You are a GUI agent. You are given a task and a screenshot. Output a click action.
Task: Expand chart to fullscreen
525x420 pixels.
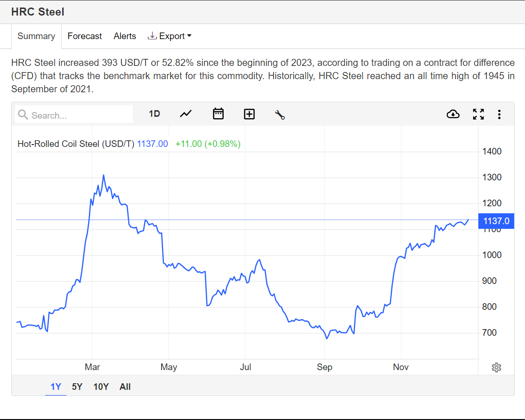(x=478, y=114)
